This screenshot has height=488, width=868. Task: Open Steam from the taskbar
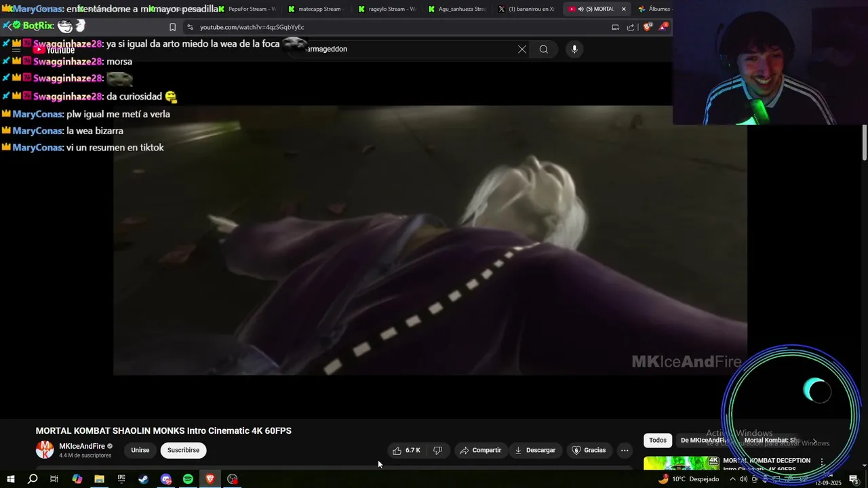click(x=144, y=479)
